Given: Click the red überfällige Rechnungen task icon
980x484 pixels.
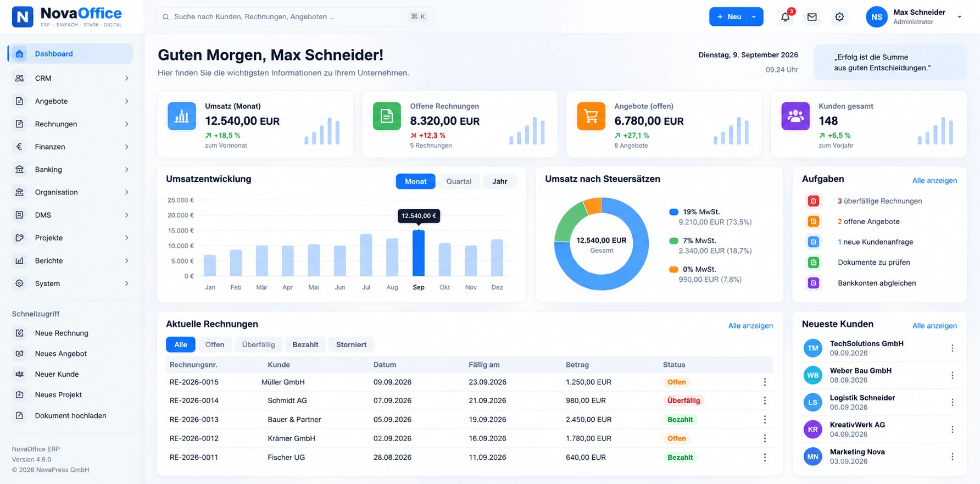Looking at the screenshot, I should tap(814, 201).
